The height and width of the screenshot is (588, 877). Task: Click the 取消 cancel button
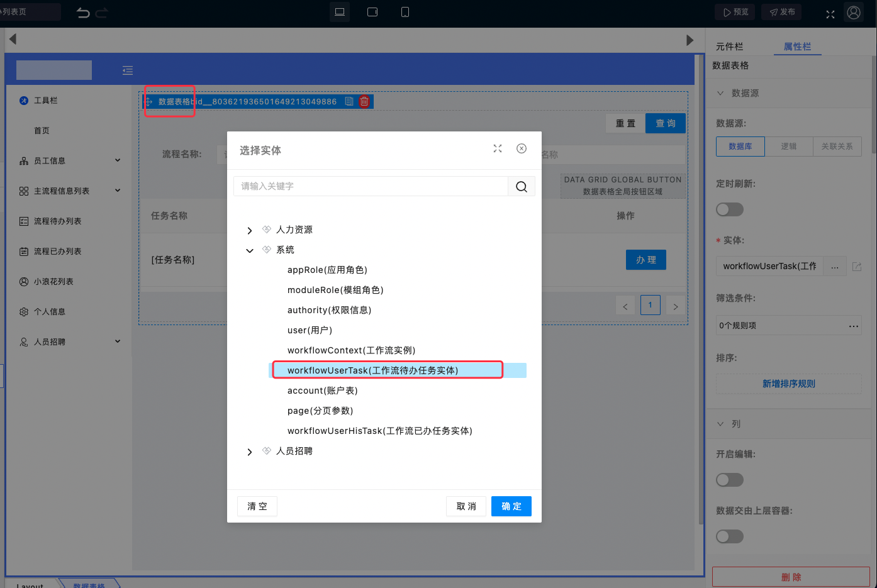pos(466,506)
